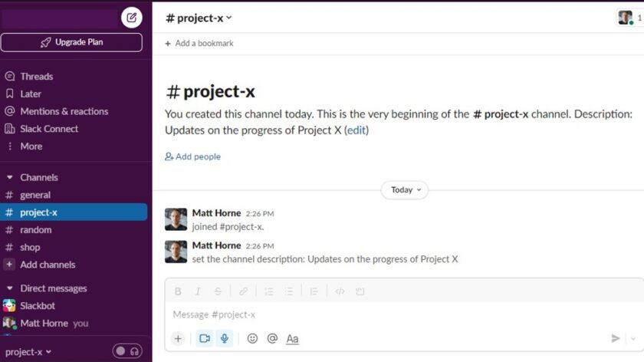
Task: Open the Threads view
Action: [x=36, y=76]
